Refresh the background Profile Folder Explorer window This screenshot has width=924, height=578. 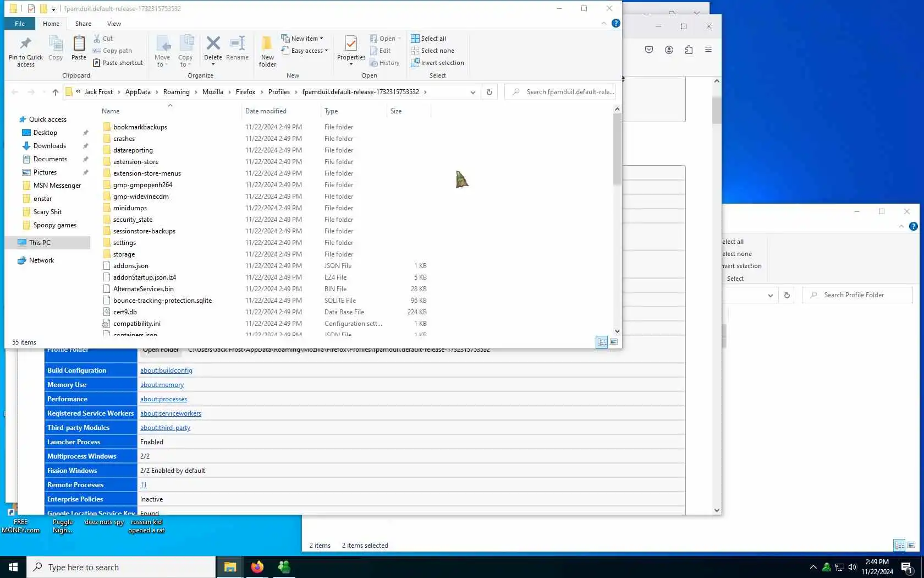787,295
